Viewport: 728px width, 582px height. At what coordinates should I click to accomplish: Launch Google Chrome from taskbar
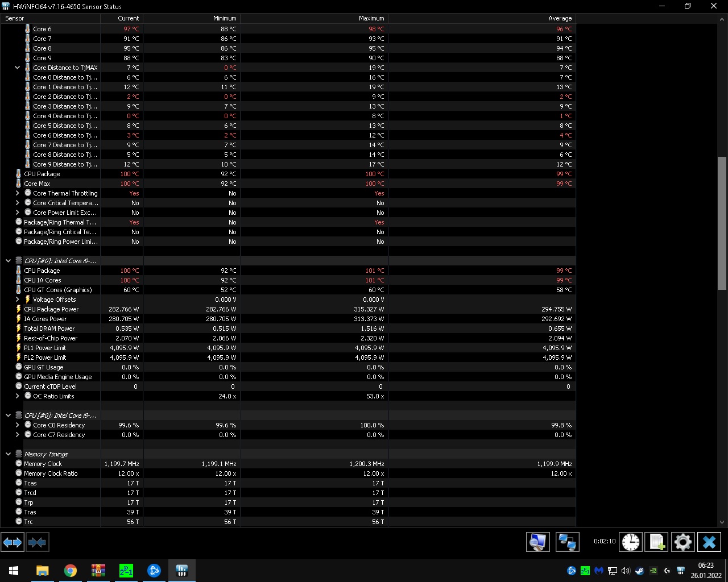tap(71, 571)
